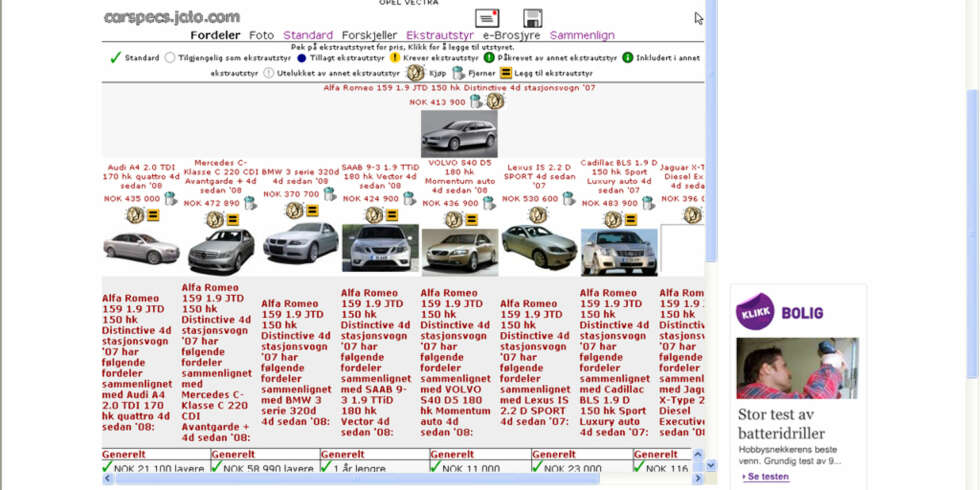980x490 pixels.
Task: Open the VOLVO S40 D5 link
Action: [x=460, y=176]
